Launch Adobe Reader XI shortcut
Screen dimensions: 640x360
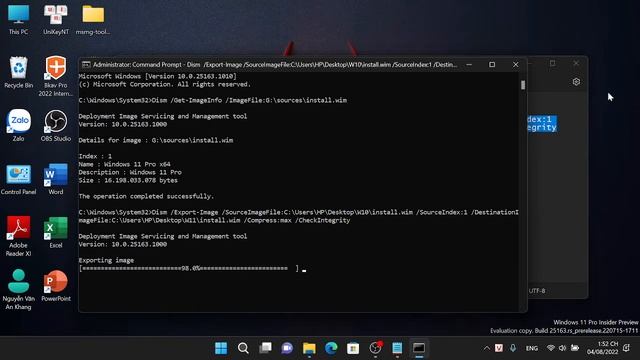tap(18, 236)
